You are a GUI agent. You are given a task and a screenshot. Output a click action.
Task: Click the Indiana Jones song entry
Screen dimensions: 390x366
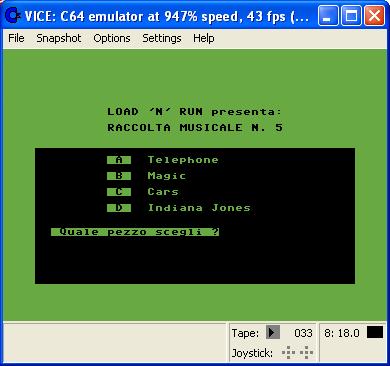199,208
